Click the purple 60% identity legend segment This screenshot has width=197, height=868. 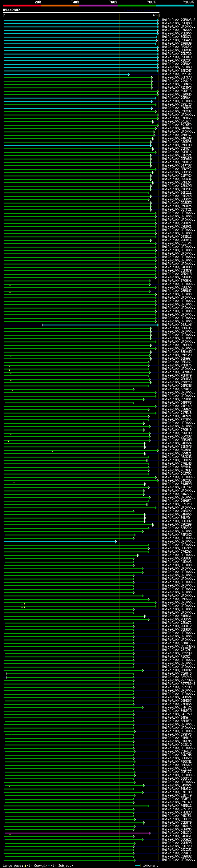coord(98,6)
